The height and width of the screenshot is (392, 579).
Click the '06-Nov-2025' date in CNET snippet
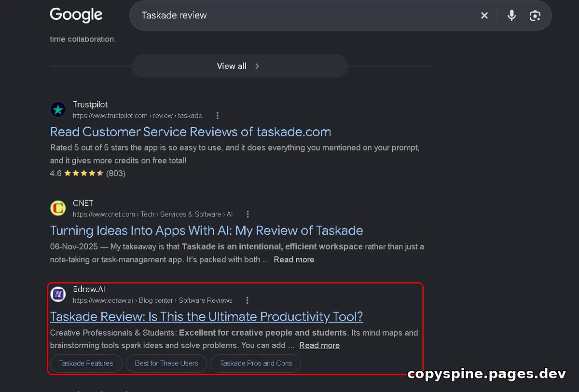(73, 247)
